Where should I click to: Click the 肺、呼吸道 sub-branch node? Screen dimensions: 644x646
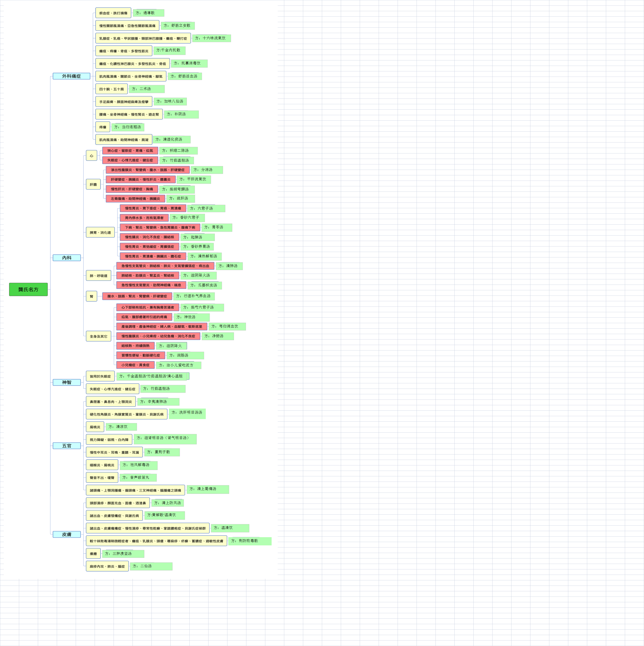point(99,276)
